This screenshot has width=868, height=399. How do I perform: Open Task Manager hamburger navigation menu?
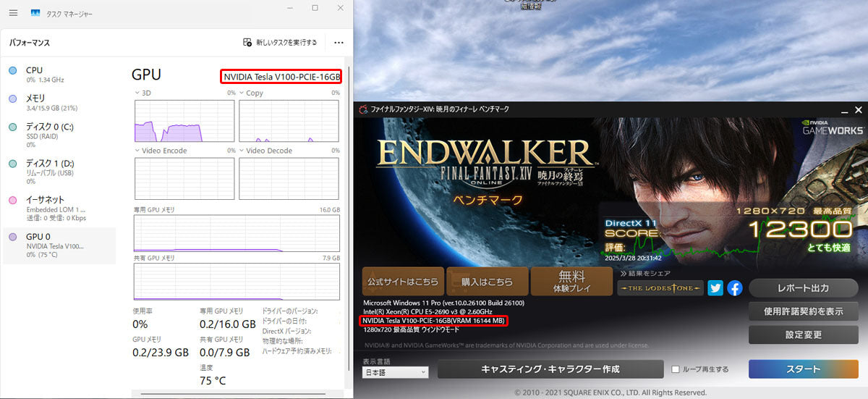point(13,13)
